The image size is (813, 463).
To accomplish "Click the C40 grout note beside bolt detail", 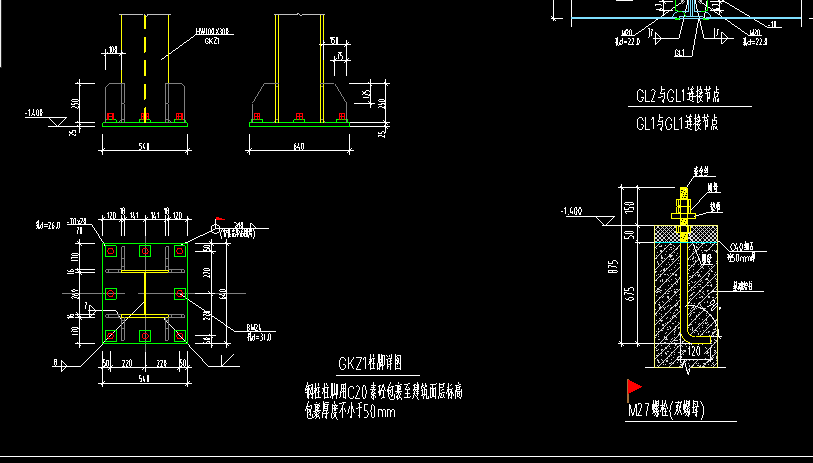I will click(x=742, y=252).
